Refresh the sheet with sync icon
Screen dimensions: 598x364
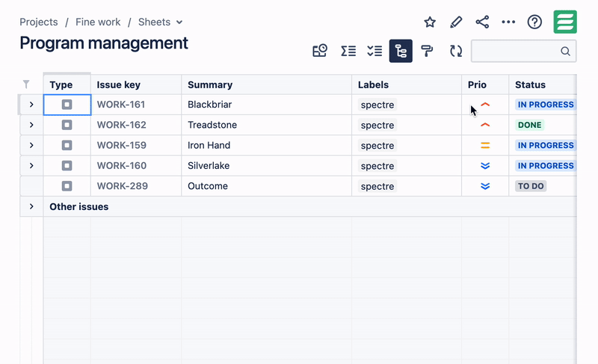(x=456, y=51)
